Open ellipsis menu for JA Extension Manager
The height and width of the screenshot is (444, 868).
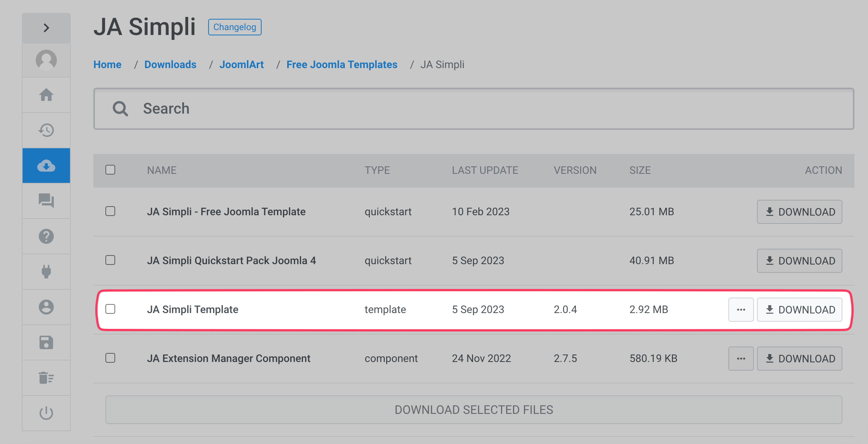pyautogui.click(x=741, y=359)
